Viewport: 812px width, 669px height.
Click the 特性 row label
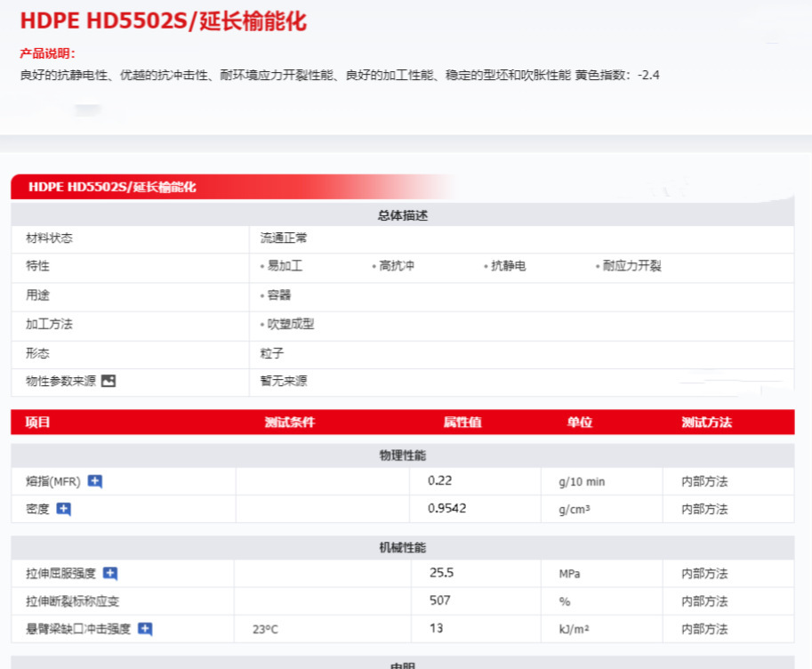coord(38,266)
